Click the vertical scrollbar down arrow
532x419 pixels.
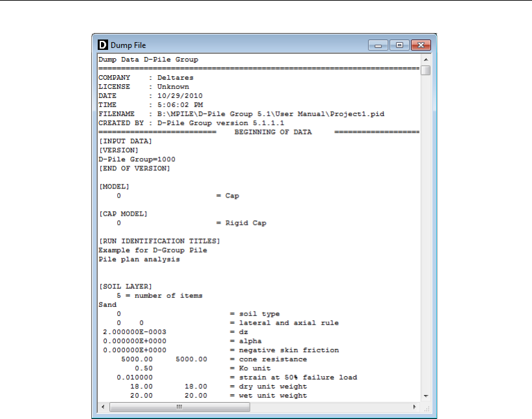pyautogui.click(x=426, y=396)
